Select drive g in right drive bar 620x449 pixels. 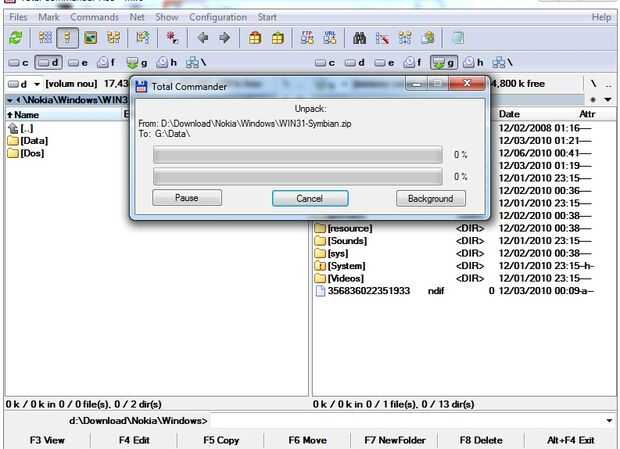444,62
